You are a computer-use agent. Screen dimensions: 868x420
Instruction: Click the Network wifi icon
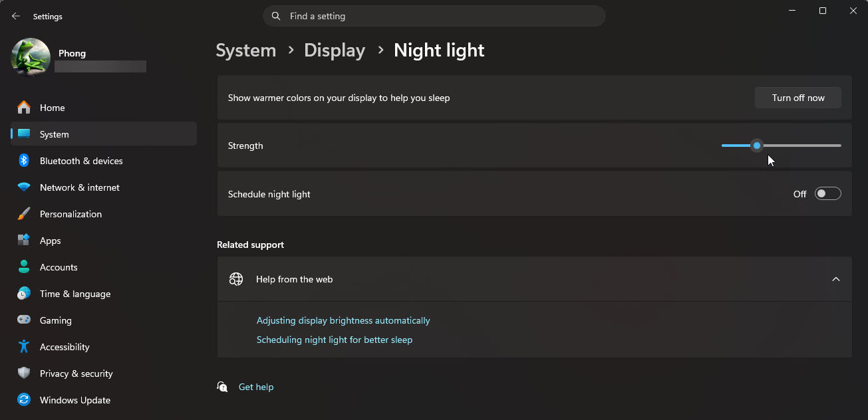24,187
